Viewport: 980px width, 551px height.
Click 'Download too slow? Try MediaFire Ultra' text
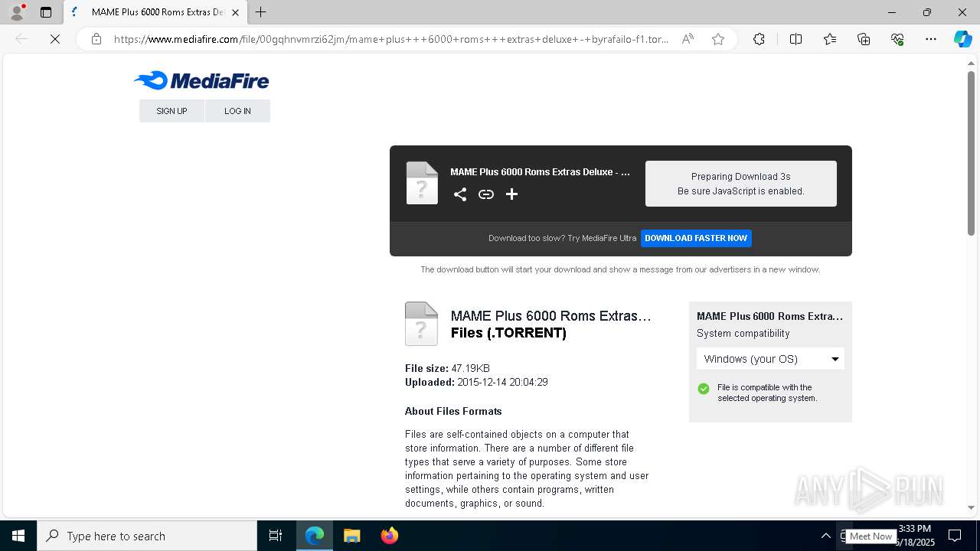pyautogui.click(x=562, y=238)
